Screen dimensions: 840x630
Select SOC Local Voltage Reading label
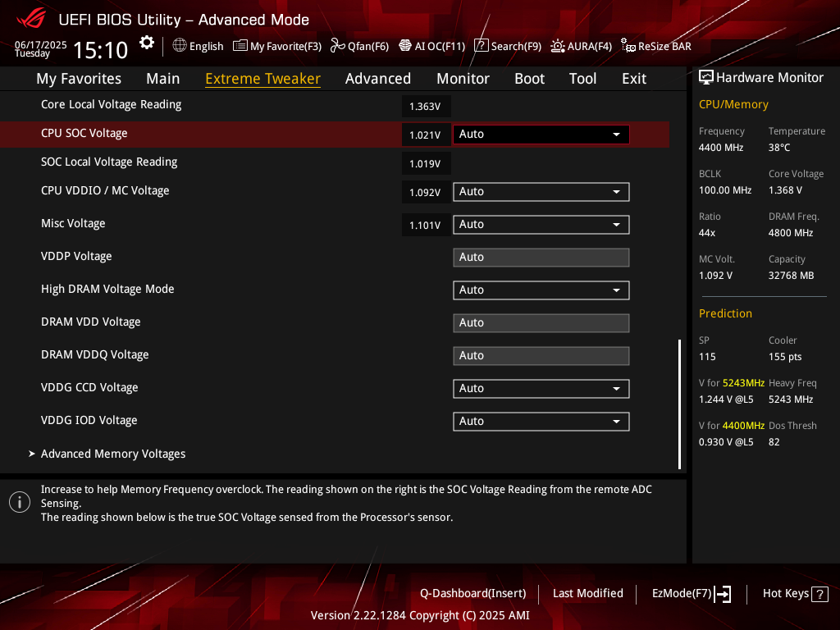(109, 162)
